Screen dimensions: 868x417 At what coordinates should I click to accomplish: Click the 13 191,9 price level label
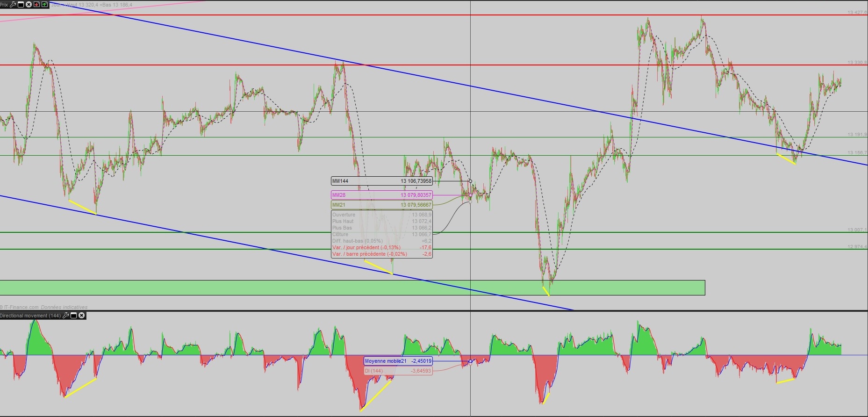pos(857,135)
